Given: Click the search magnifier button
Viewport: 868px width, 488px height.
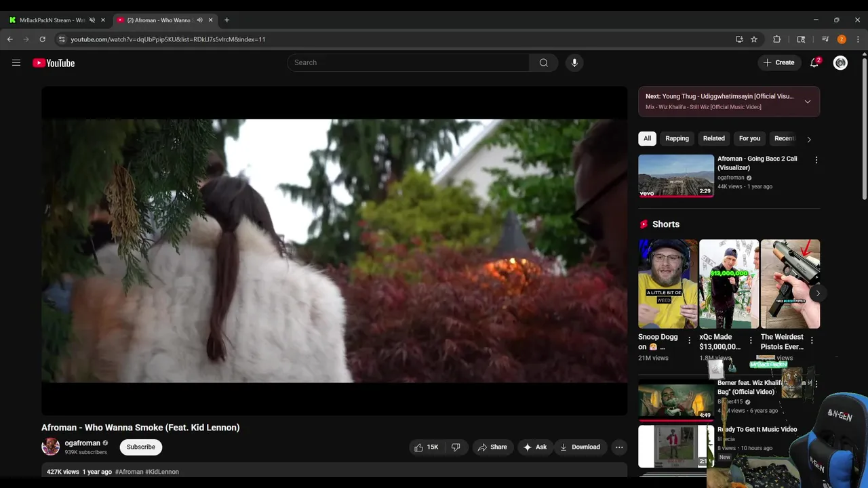Looking at the screenshot, I should pos(544,62).
